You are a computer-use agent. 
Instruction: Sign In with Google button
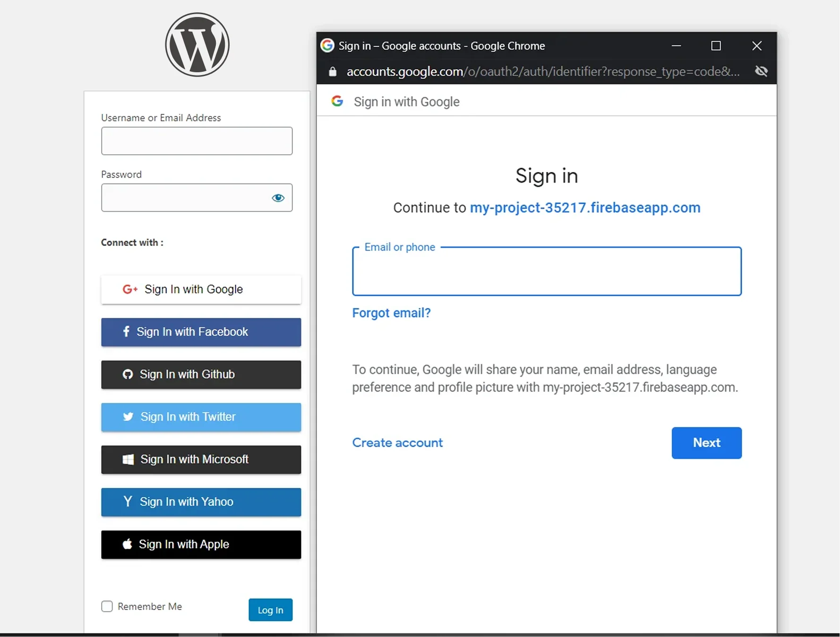coord(201,289)
